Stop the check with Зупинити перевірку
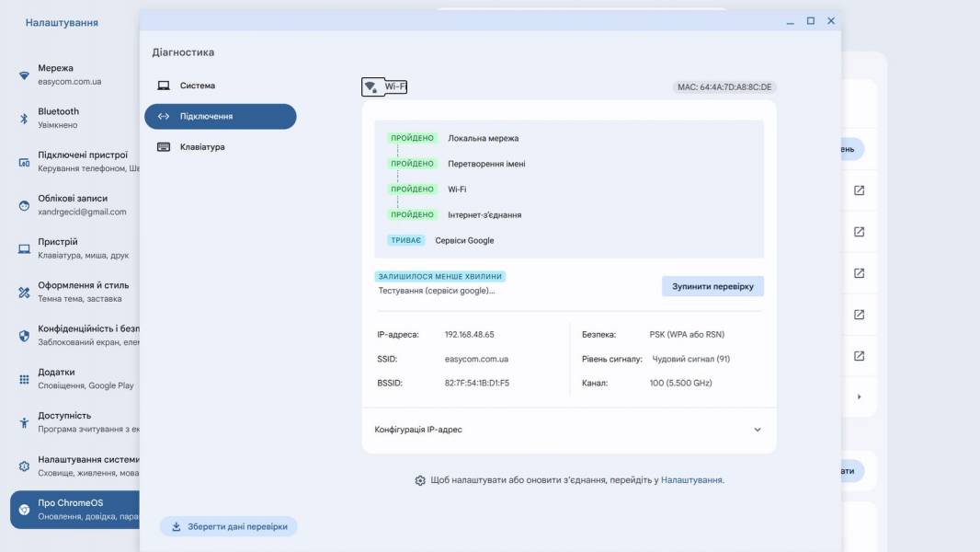980x552 pixels. point(712,286)
